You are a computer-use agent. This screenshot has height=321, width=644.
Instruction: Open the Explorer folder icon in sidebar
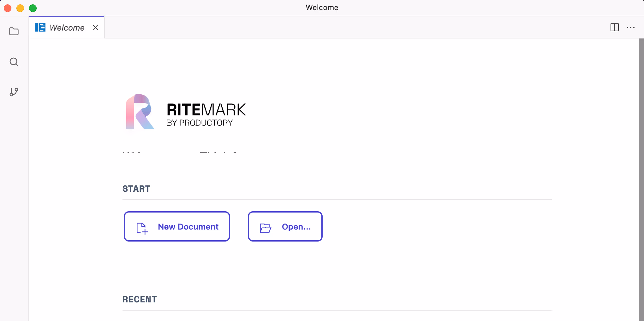pos(14,32)
